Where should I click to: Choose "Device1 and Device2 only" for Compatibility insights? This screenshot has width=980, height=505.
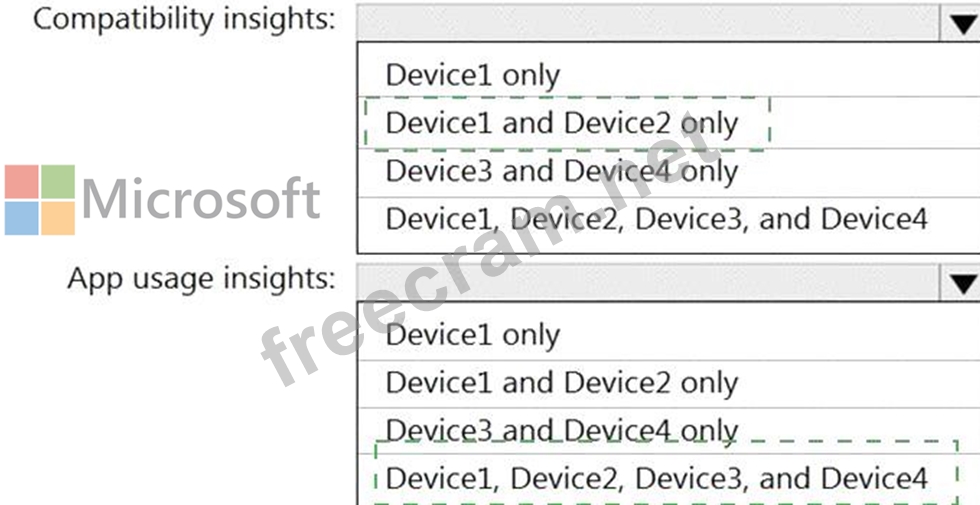click(x=668, y=123)
